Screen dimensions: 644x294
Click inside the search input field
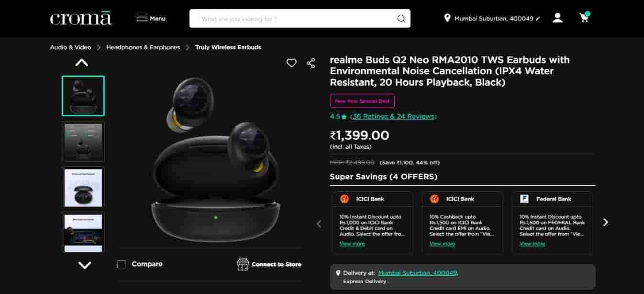tap(287, 18)
